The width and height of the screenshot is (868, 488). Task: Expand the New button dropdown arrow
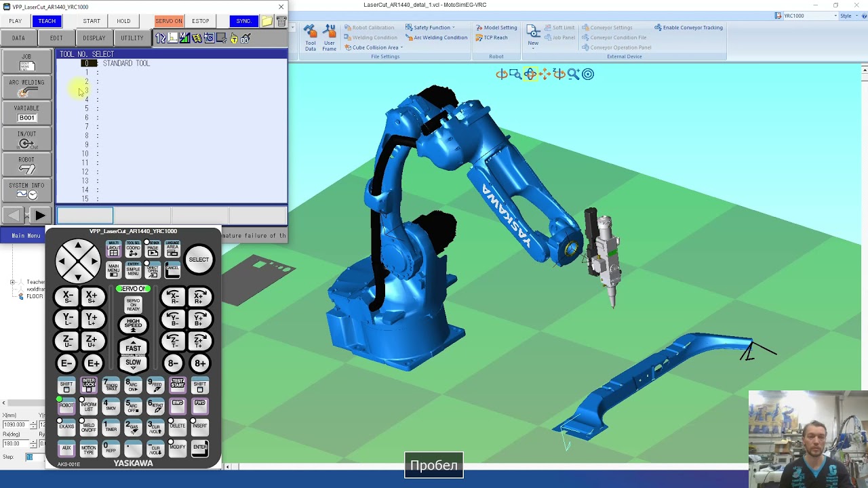pyautogui.click(x=533, y=49)
